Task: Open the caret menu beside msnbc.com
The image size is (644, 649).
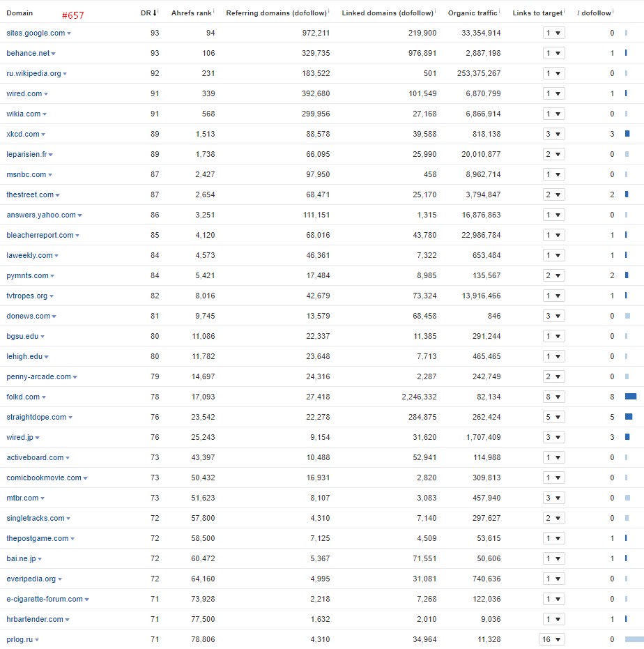Action: click(50, 175)
